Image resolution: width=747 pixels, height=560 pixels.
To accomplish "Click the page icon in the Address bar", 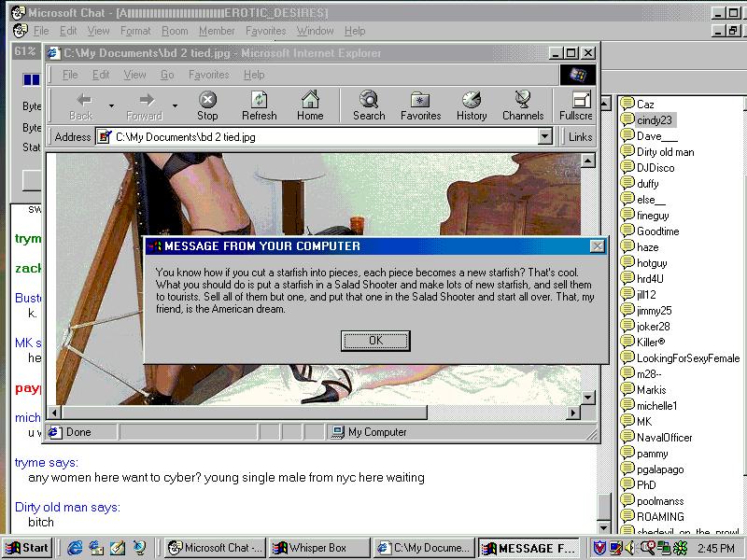I will point(105,137).
